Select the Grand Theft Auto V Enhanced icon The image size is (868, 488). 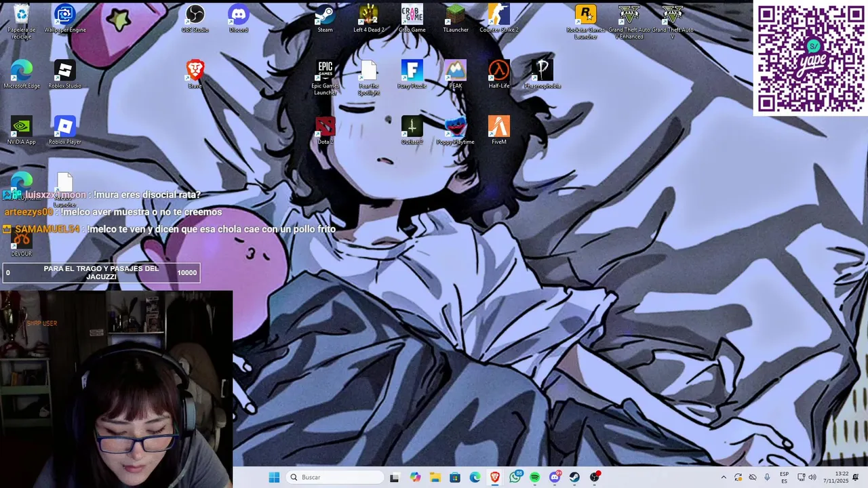[x=629, y=20]
